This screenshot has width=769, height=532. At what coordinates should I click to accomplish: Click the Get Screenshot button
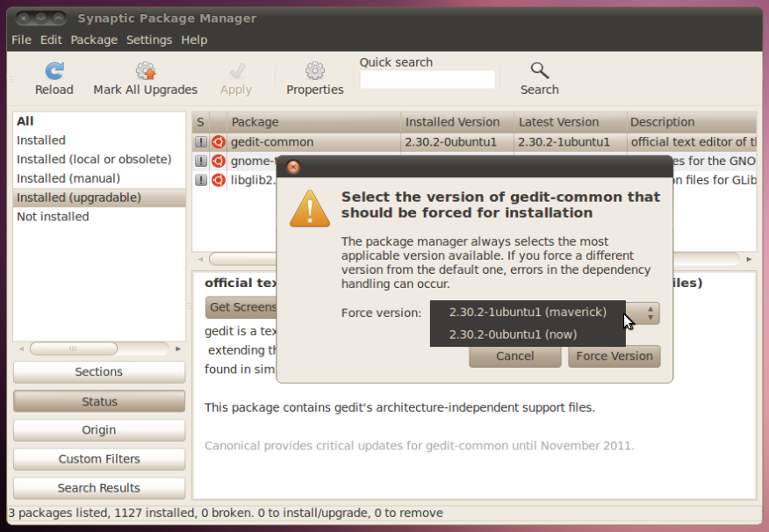click(241, 307)
